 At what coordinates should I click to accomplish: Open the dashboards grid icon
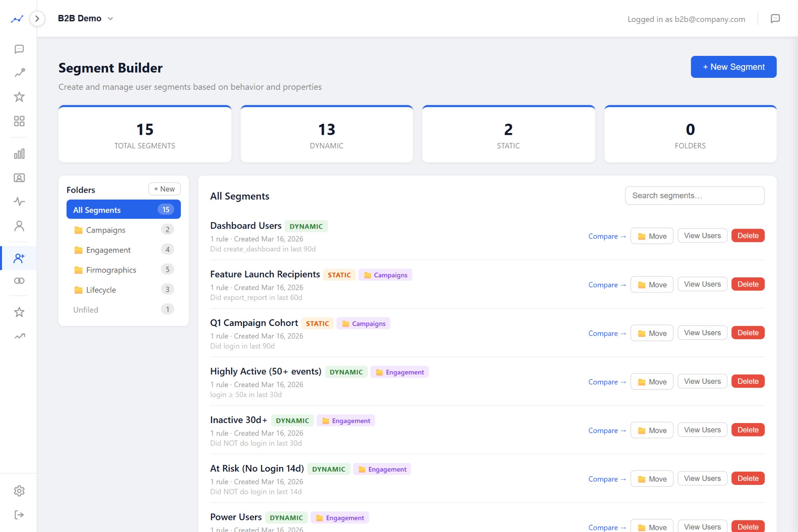pyautogui.click(x=19, y=121)
